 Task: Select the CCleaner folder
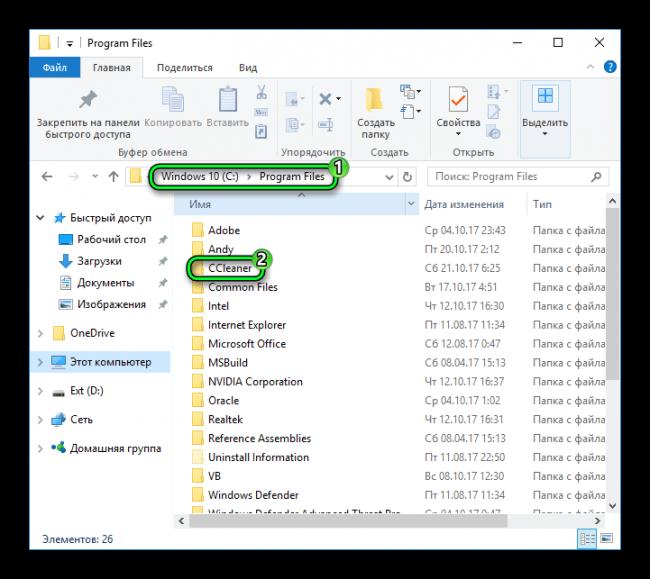(229, 268)
